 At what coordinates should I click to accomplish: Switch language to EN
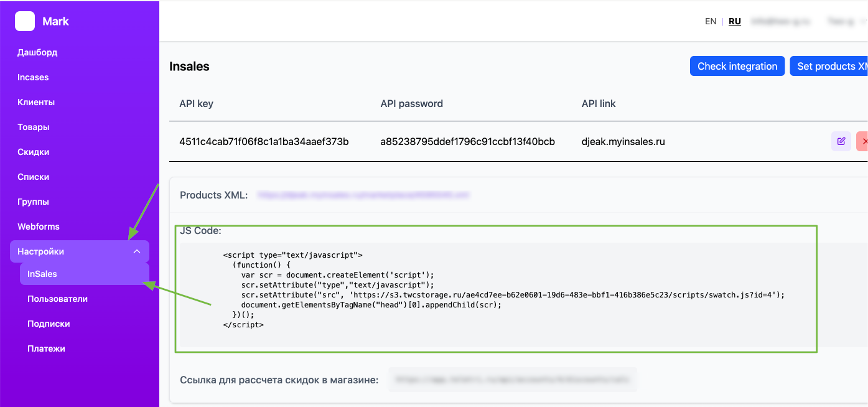coord(711,21)
